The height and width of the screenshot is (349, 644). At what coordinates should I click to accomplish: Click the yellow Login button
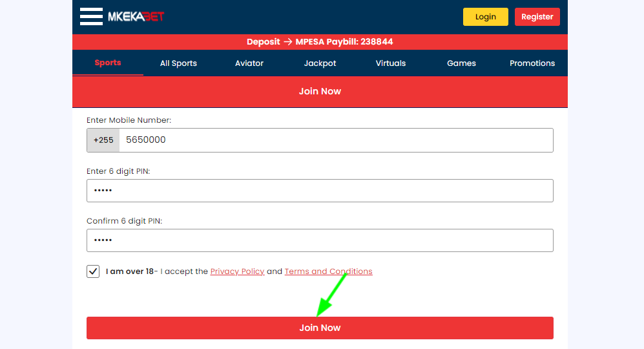coord(486,17)
